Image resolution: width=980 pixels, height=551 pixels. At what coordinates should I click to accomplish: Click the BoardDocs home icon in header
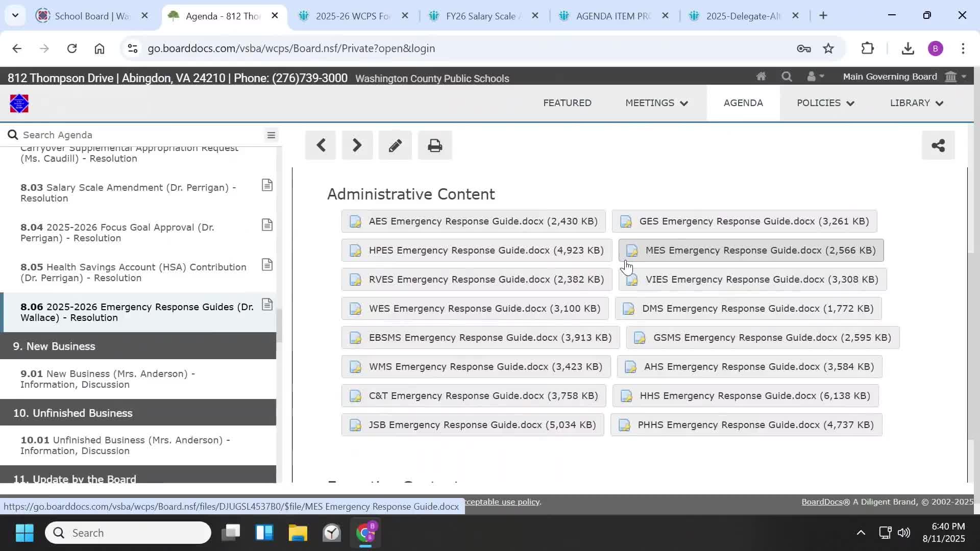pyautogui.click(x=761, y=77)
